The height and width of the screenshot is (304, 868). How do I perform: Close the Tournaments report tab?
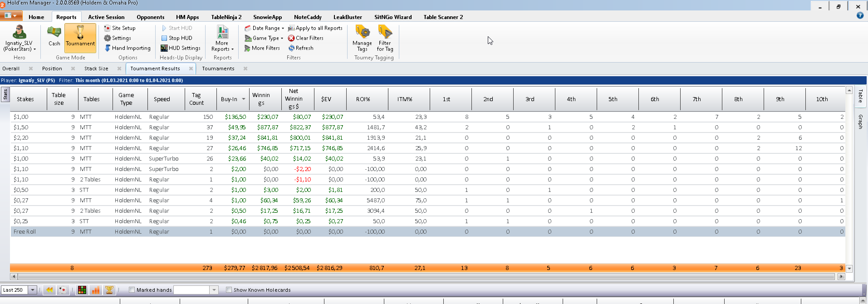tap(245, 69)
